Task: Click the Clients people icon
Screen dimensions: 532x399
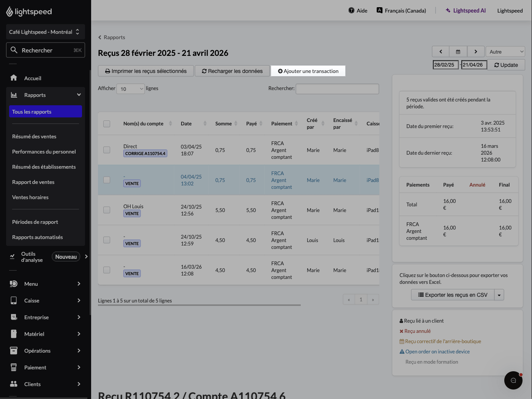Action: click(14, 384)
